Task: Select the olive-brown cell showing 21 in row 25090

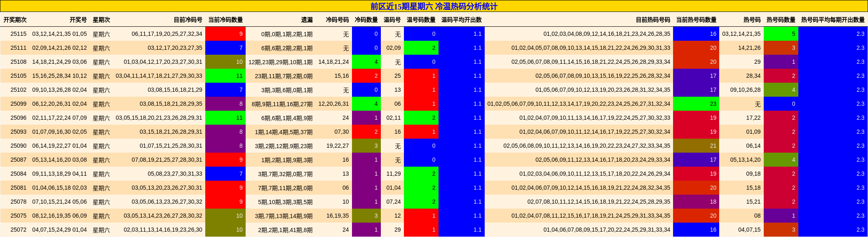Action: click(x=696, y=146)
